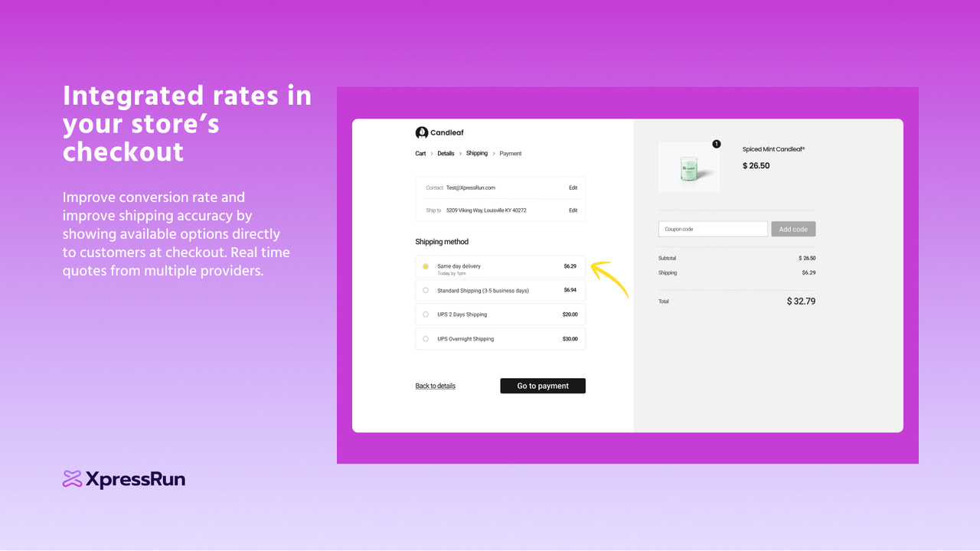Click Go to payment button

tap(543, 386)
